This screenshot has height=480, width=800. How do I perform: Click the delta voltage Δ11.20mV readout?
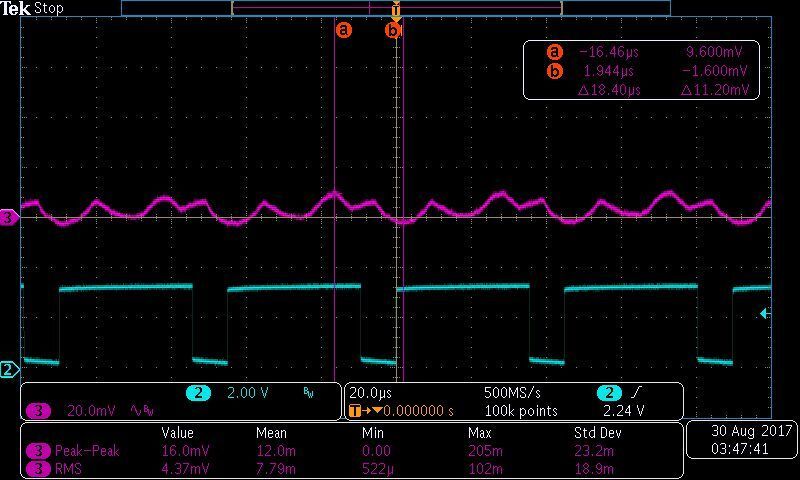coord(715,90)
